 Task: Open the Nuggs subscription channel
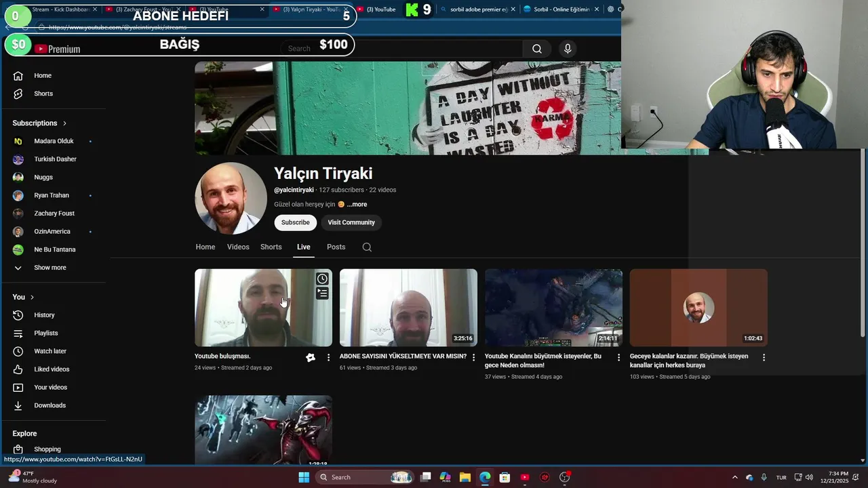click(x=43, y=177)
